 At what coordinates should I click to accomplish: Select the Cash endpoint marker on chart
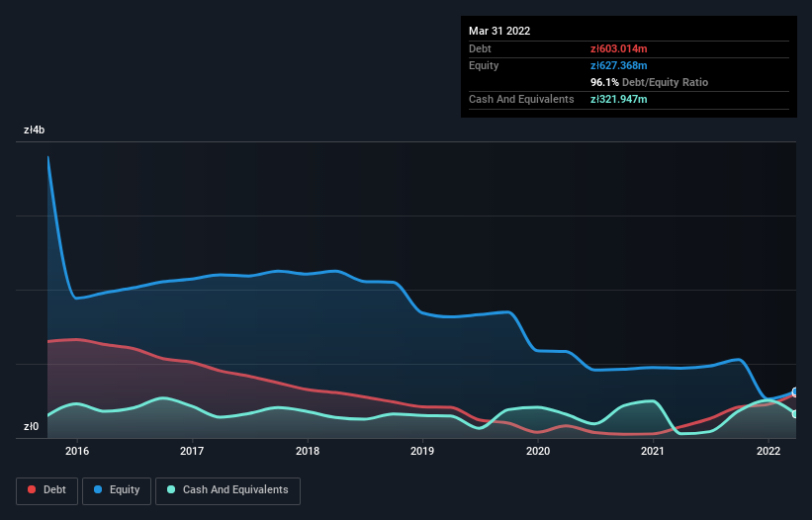coord(795,414)
